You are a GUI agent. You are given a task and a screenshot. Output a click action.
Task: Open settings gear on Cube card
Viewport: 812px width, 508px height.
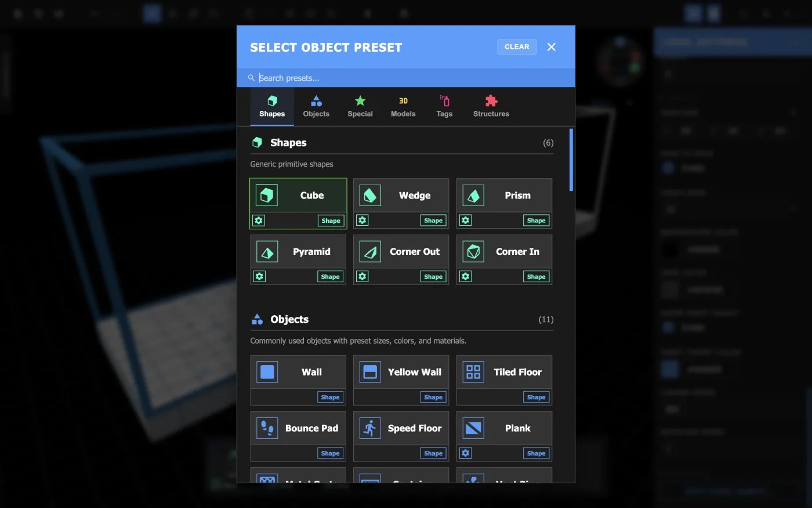click(x=259, y=221)
